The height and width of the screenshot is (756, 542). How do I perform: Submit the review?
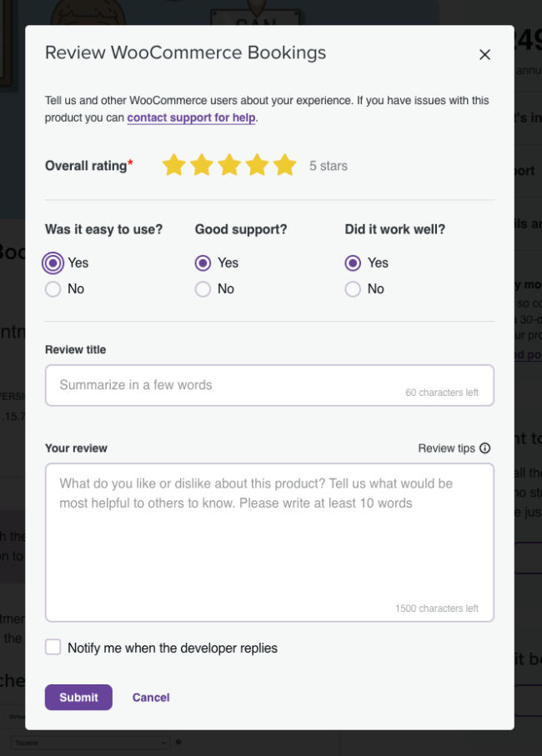pos(78,697)
